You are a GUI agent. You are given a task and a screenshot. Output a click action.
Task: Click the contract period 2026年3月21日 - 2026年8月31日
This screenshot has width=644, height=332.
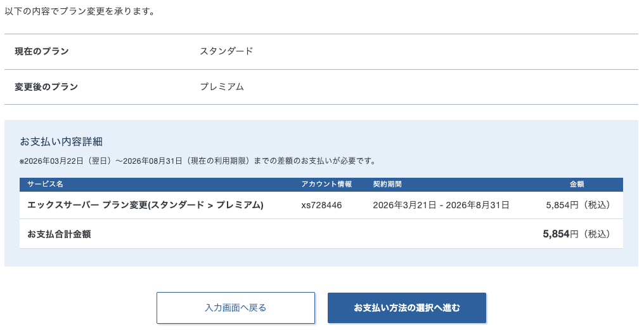(441, 205)
